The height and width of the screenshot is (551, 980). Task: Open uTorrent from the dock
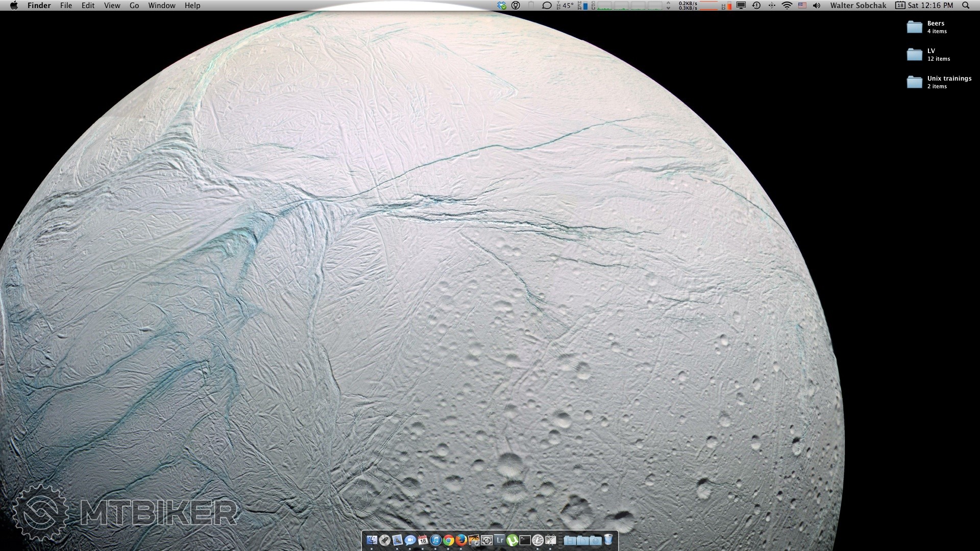[x=512, y=540]
